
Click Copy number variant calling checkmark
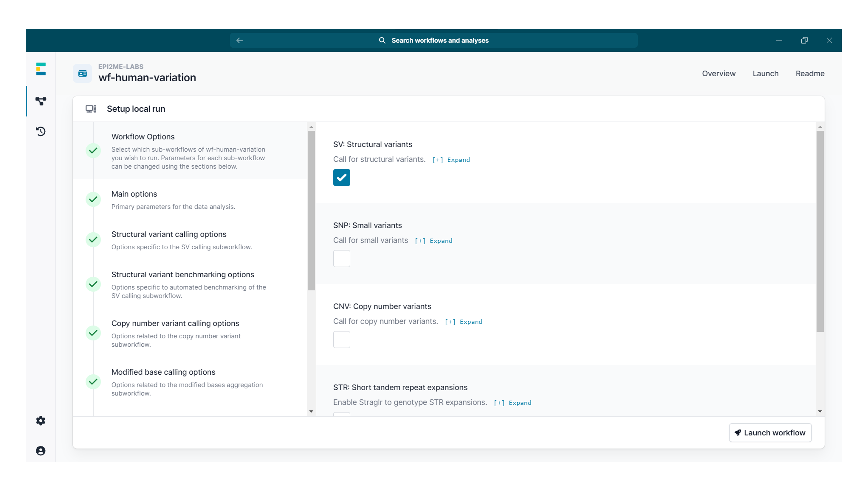tap(93, 333)
